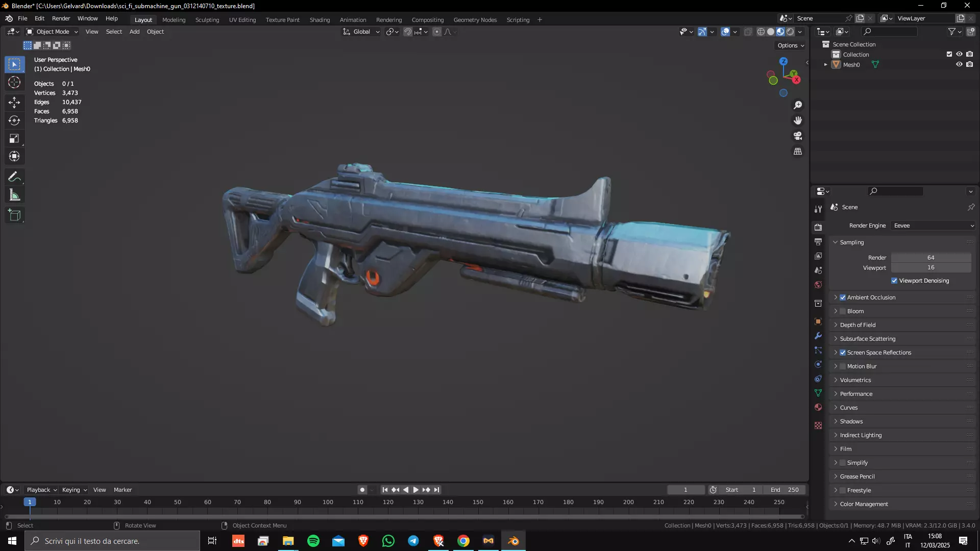Click the play animation button
This screenshot has width=980, height=551.
click(x=416, y=490)
